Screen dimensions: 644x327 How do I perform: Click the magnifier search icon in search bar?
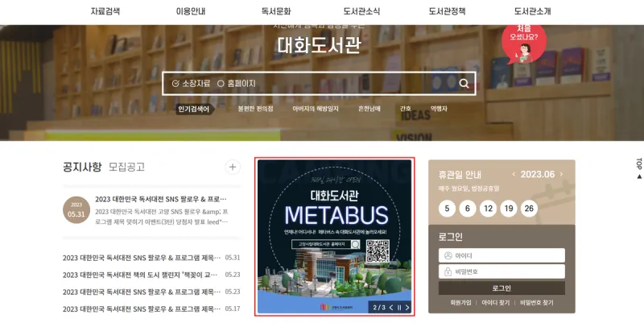pos(464,84)
